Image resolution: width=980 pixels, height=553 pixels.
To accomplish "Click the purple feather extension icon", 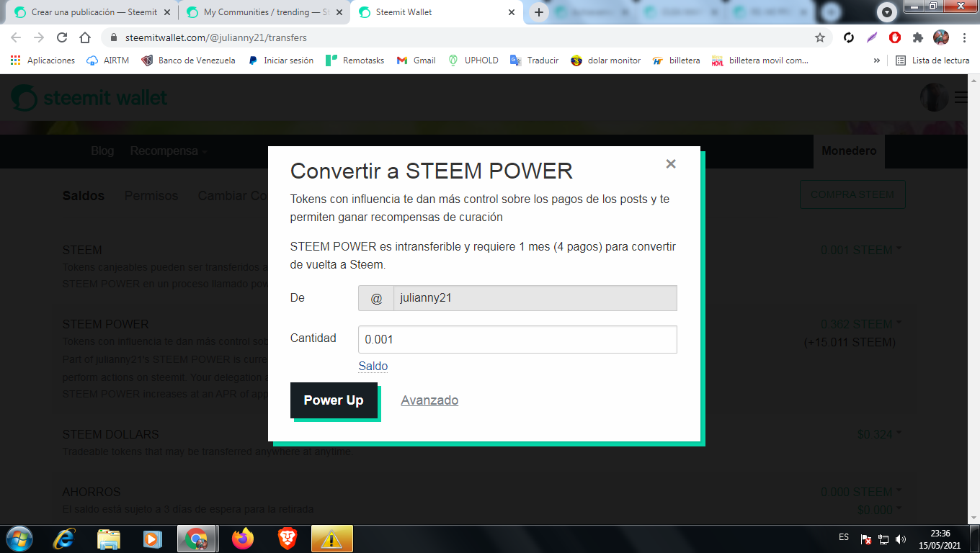I will point(872,37).
